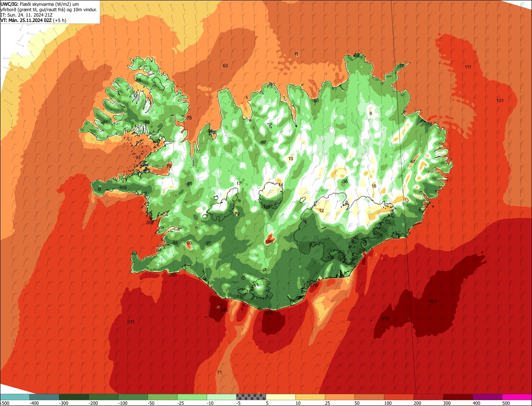
Task: Click the '-36' value north of Vatnajökull
Action: 344,181
